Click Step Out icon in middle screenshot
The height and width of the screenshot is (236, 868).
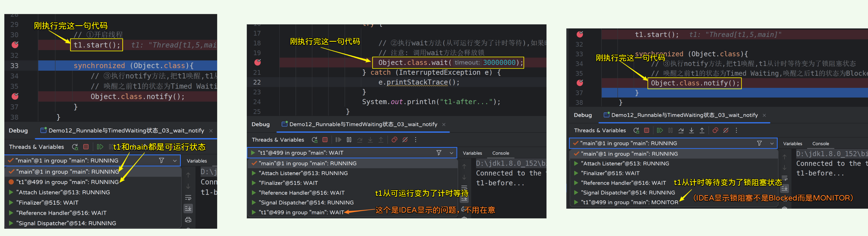[381, 140]
